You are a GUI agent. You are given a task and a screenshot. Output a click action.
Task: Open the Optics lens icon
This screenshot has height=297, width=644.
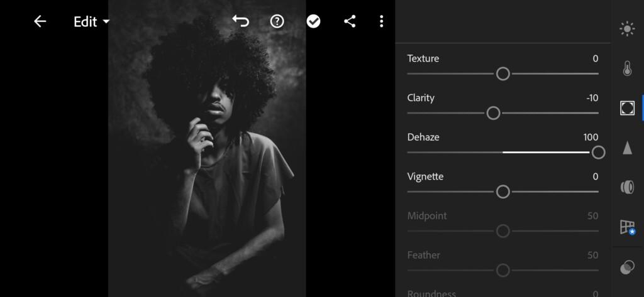627,187
